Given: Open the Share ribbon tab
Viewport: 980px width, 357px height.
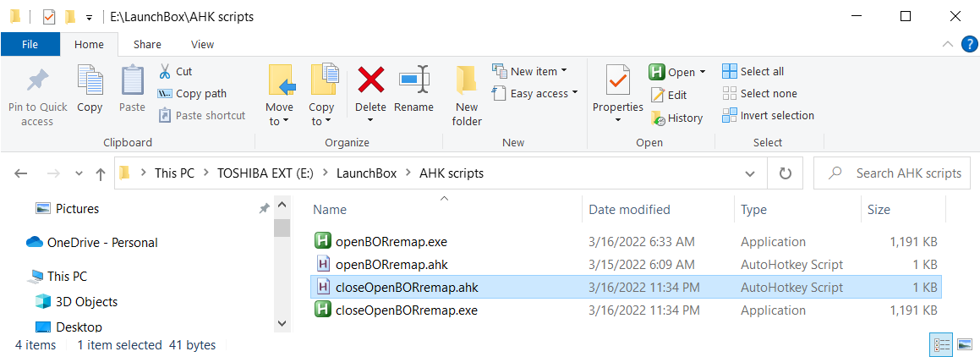Looking at the screenshot, I should tap(147, 44).
